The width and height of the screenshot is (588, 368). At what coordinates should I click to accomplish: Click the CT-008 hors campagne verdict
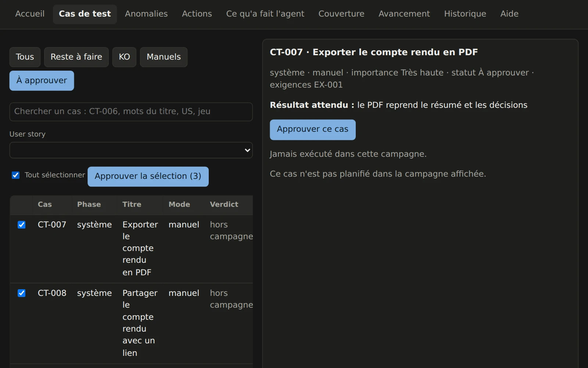coord(231,299)
